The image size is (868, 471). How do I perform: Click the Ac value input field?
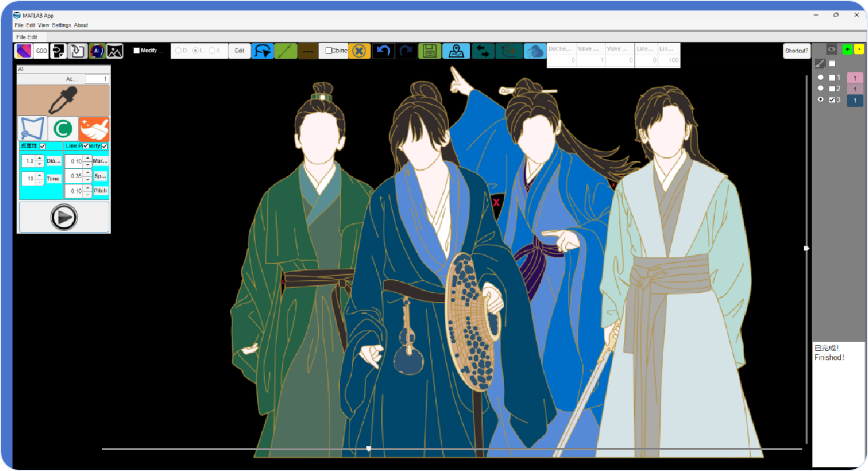coord(97,79)
